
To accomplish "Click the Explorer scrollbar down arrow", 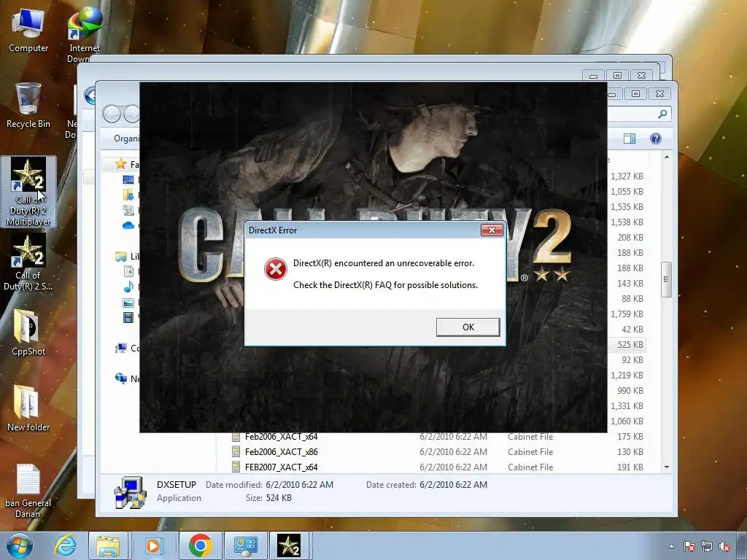I will click(667, 467).
